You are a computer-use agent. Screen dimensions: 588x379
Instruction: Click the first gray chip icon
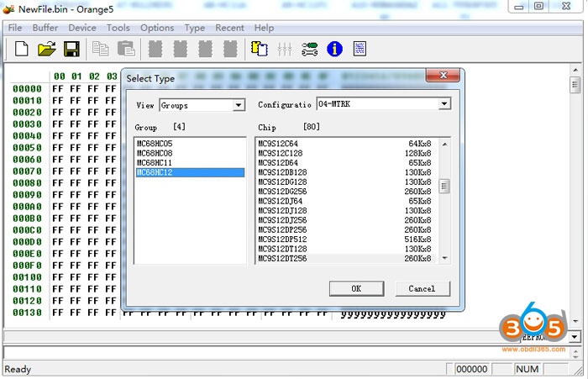pos(155,49)
